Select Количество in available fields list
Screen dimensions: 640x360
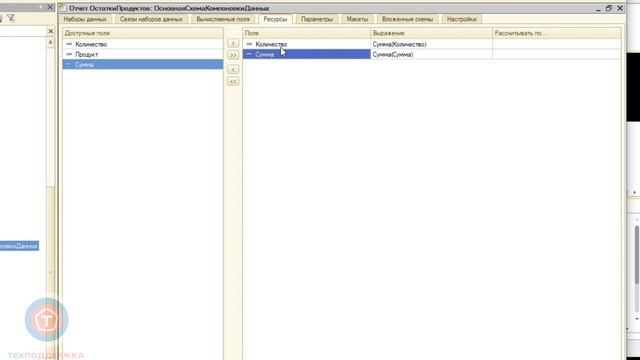tap(143, 44)
